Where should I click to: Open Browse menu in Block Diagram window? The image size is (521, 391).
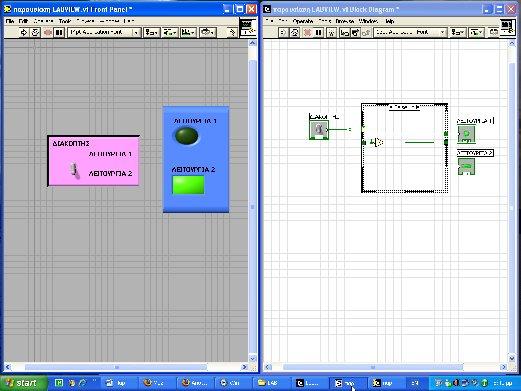[x=345, y=21]
